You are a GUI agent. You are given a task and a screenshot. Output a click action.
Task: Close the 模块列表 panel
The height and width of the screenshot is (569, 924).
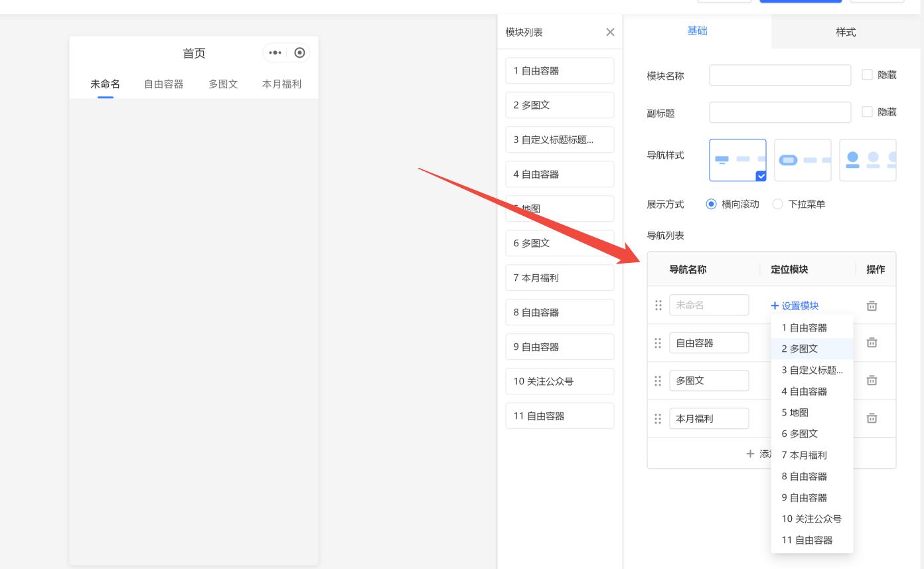click(x=610, y=32)
